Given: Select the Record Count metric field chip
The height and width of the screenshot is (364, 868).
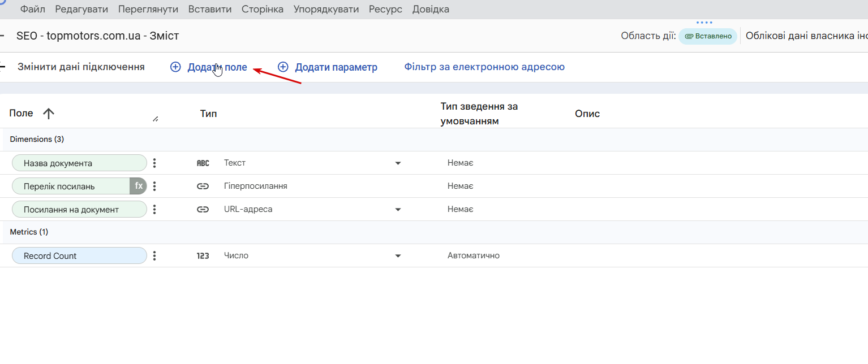Looking at the screenshot, I should coord(79,255).
